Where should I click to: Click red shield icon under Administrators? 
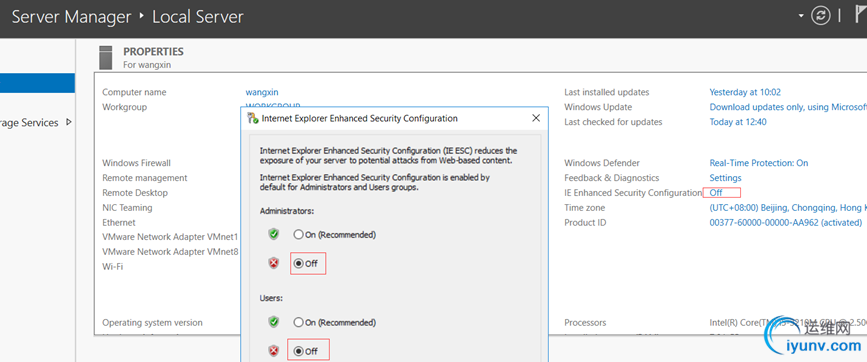(x=273, y=264)
